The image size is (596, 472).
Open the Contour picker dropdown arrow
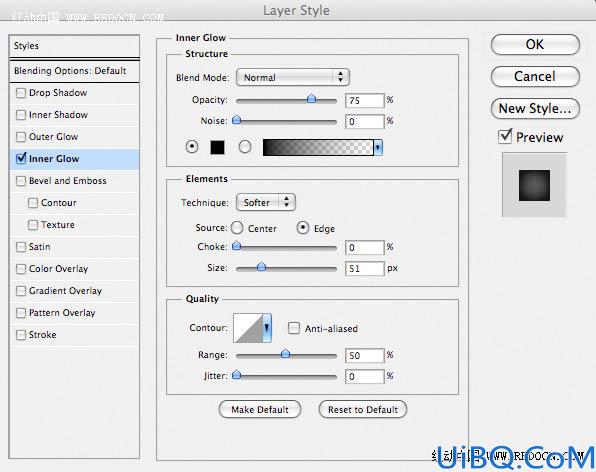point(267,328)
